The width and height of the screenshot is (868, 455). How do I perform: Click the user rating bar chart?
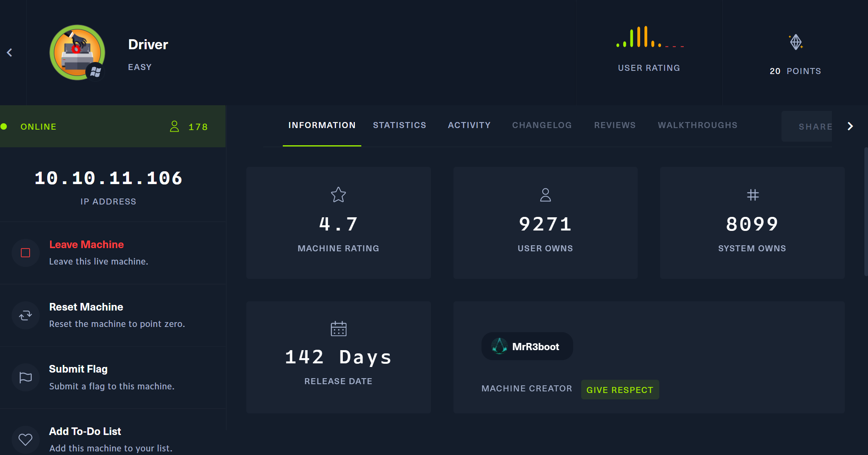click(x=649, y=38)
